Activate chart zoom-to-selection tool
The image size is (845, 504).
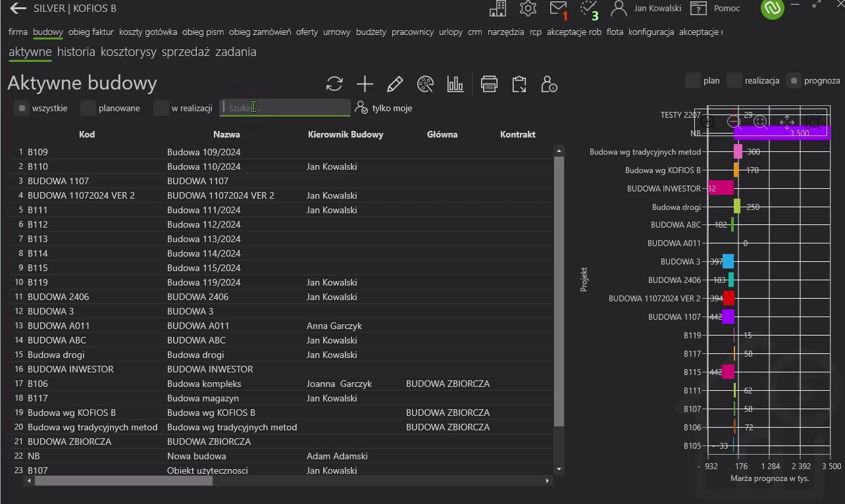coord(813,122)
